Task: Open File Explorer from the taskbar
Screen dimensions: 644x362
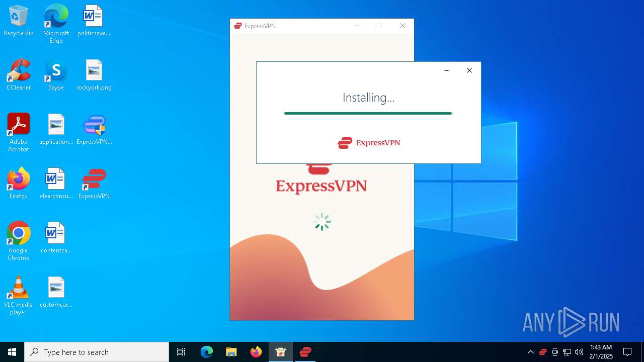Action: [x=231, y=352]
